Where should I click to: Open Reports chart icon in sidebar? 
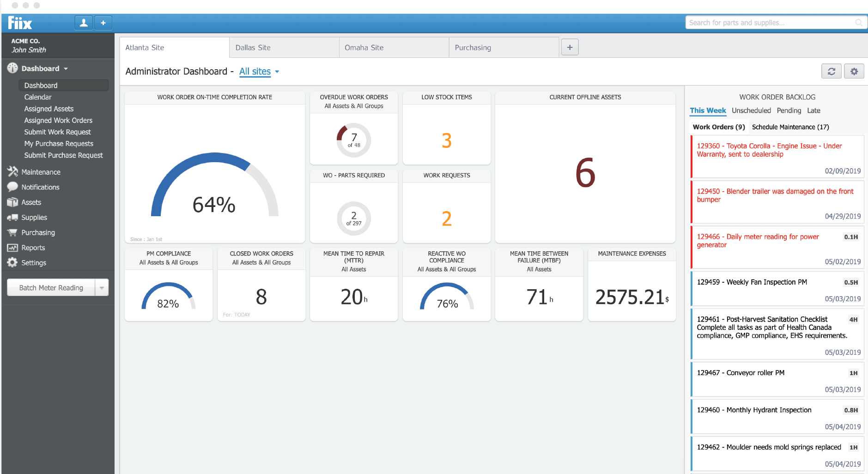(12, 248)
